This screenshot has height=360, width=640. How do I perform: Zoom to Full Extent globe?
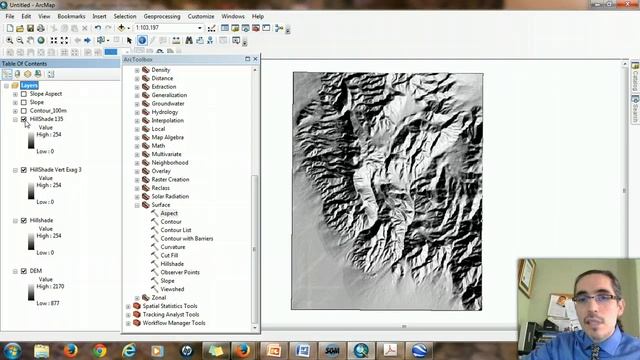click(x=41, y=40)
